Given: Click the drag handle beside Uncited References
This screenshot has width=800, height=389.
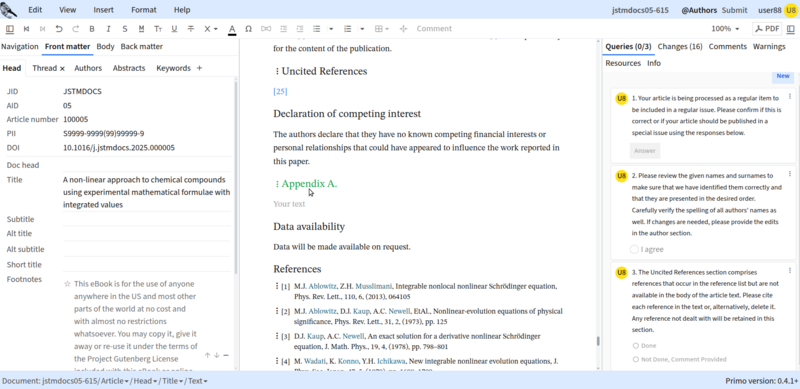Looking at the screenshot, I should pyautogui.click(x=277, y=71).
